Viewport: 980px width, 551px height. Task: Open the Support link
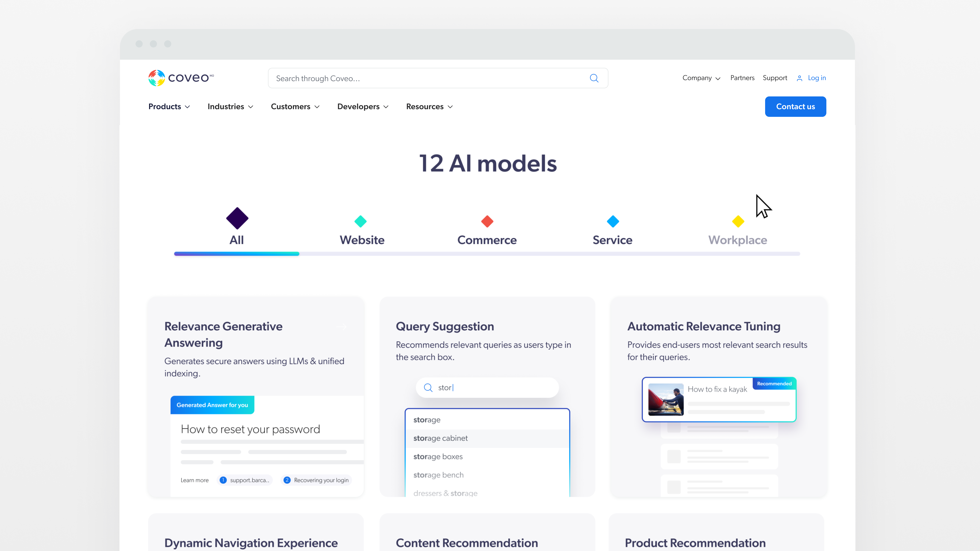(775, 78)
